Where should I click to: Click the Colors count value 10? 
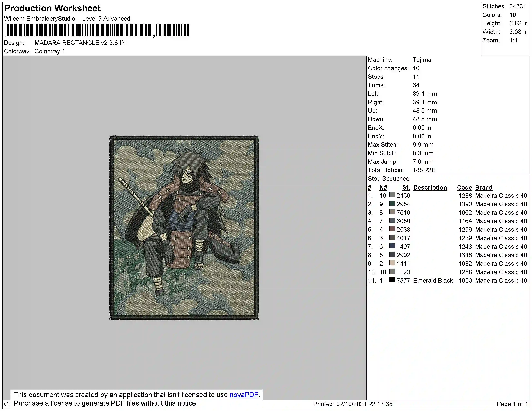click(513, 15)
